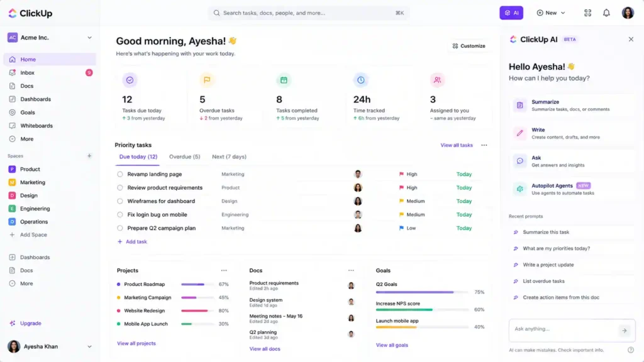
Task: Go to Home in sidebar
Action: tap(50, 59)
